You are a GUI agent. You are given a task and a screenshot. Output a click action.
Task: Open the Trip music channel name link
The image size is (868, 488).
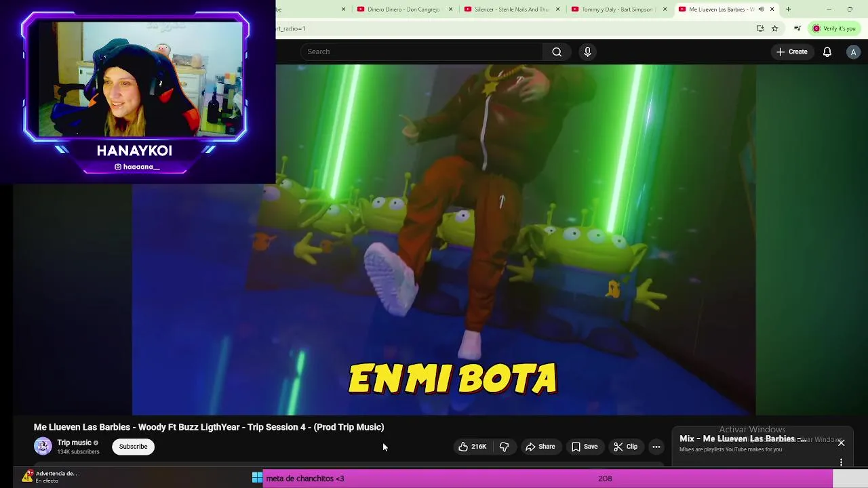pyautogui.click(x=74, y=443)
